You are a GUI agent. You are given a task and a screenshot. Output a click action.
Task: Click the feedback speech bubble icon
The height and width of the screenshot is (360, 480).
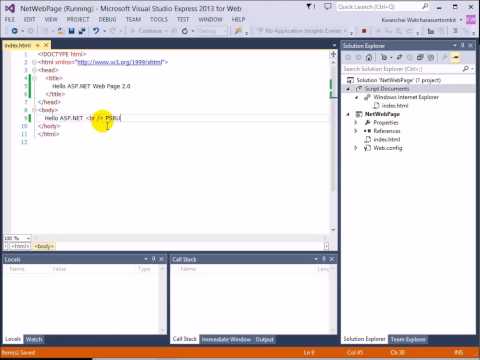(x=328, y=6)
